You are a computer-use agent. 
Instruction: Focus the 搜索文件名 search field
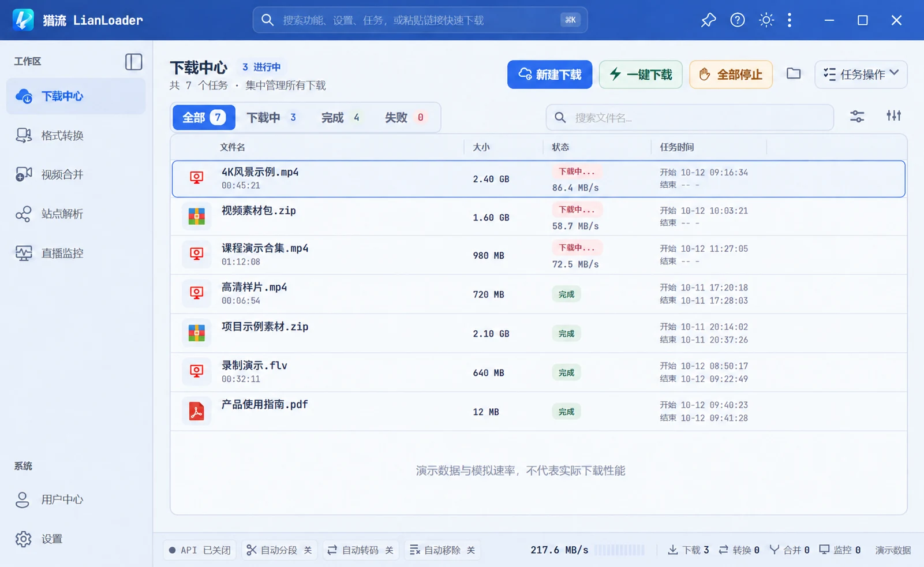tap(690, 118)
